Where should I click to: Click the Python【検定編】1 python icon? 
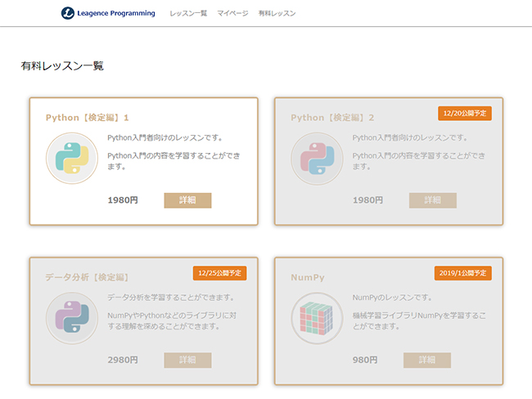click(72, 159)
